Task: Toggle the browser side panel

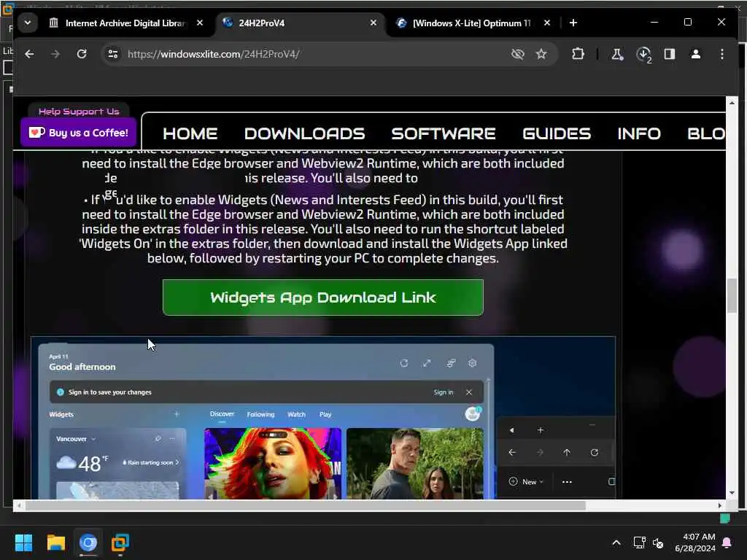Action: tap(670, 54)
